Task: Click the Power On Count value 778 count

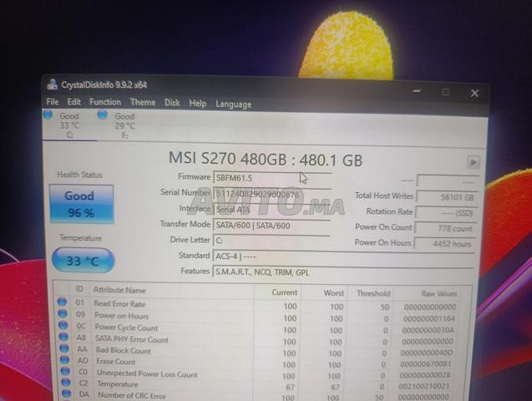Action: [x=445, y=229]
